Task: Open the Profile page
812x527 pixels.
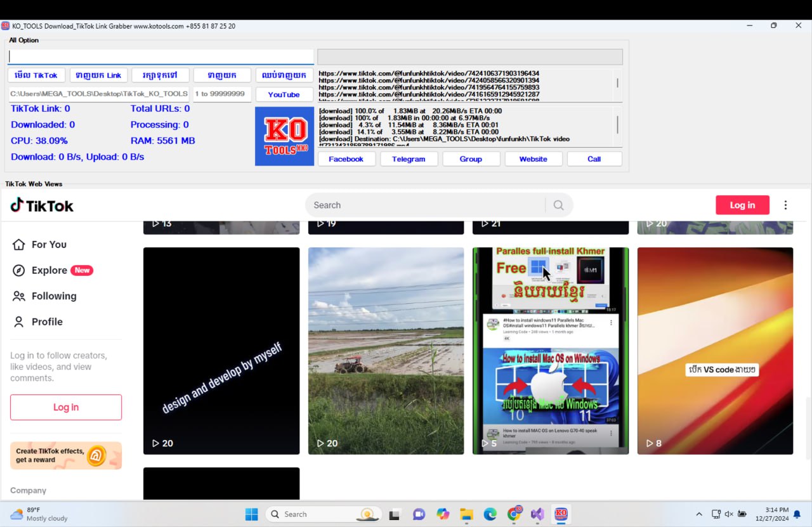Action: point(47,322)
